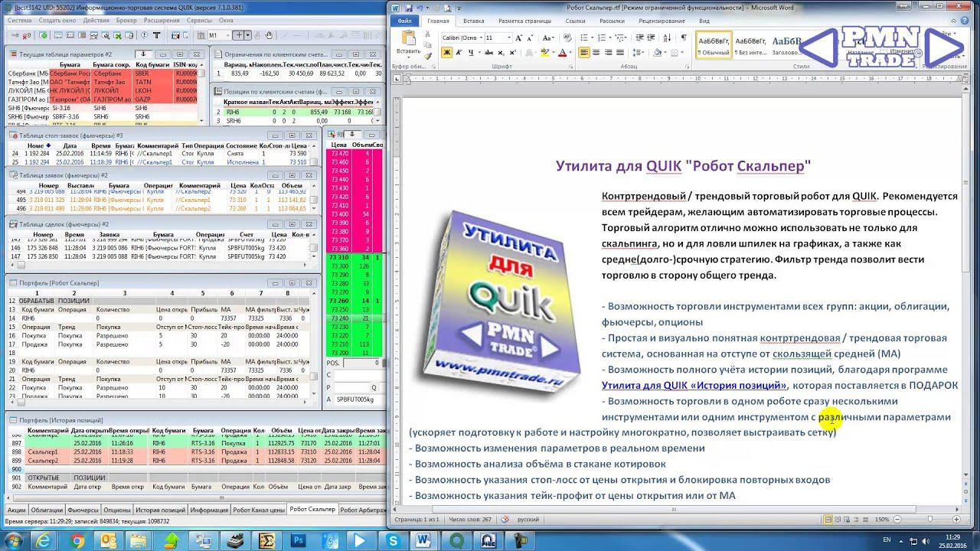980x551 pixels.
Task: Switch to Ссылки ribbon tab in Word
Action: [575, 21]
